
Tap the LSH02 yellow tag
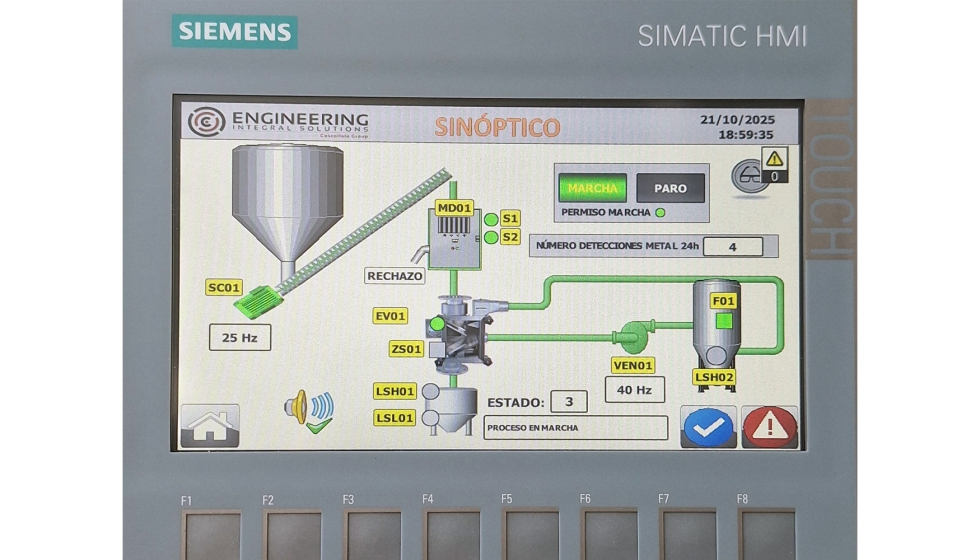[714, 378]
